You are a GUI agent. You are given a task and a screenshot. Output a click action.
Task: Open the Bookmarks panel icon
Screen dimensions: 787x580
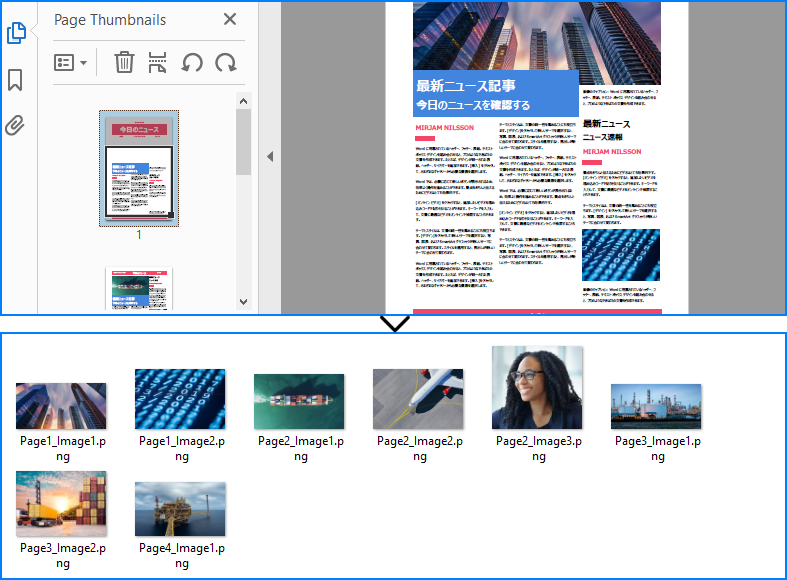tap(16, 80)
